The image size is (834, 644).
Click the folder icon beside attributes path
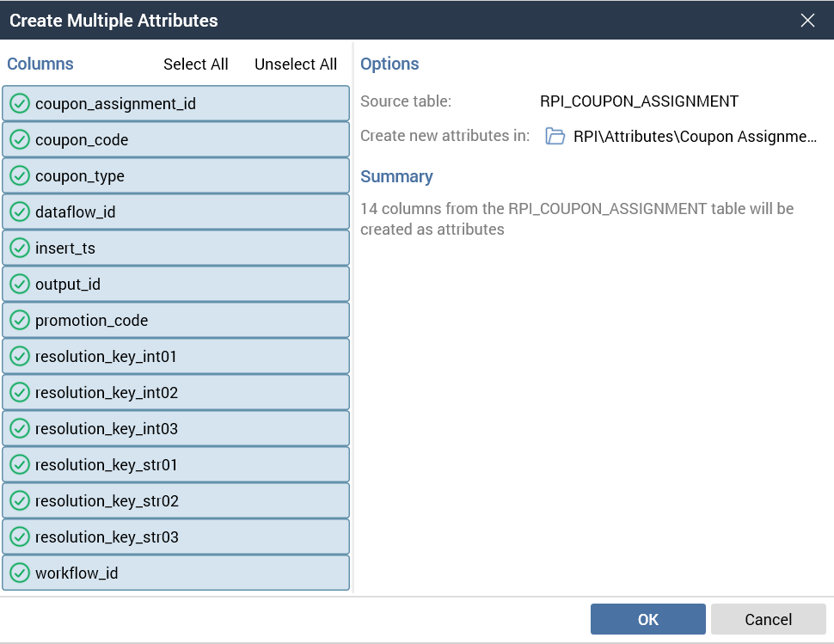tap(555, 136)
